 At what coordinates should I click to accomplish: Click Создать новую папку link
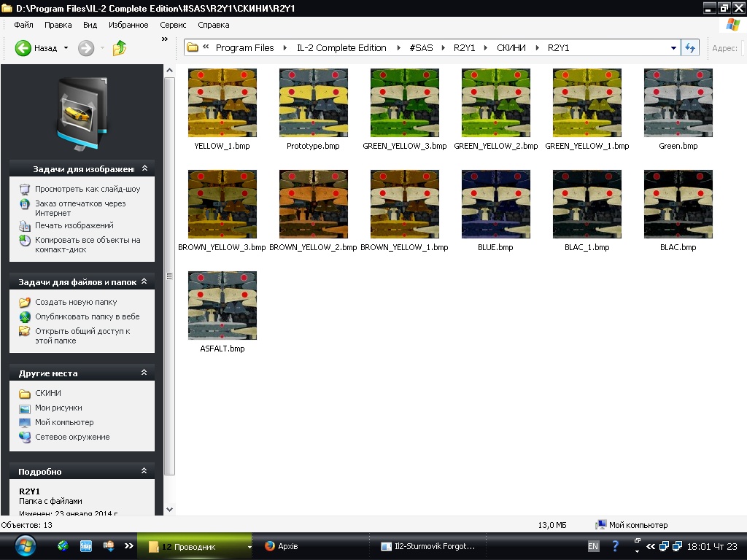pyautogui.click(x=76, y=302)
